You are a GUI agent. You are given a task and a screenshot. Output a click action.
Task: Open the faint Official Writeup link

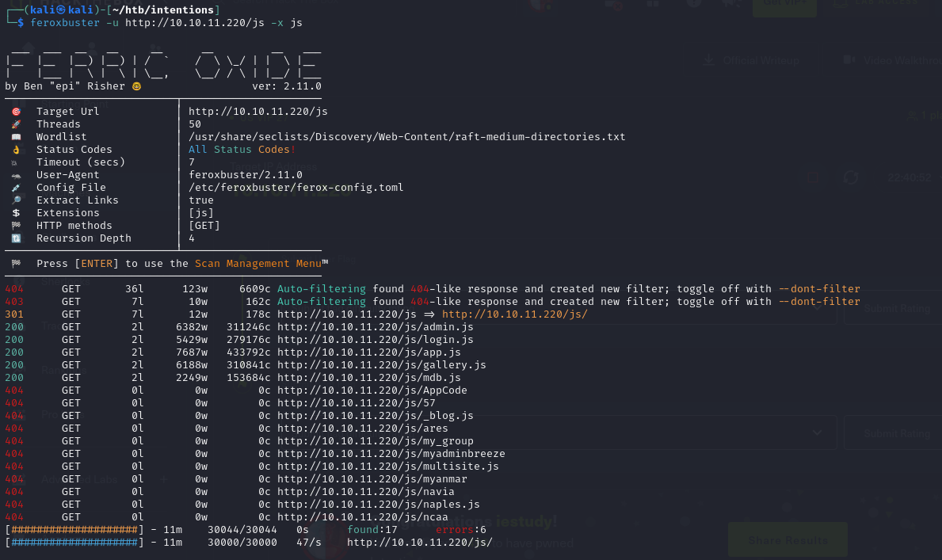pyautogui.click(x=761, y=61)
